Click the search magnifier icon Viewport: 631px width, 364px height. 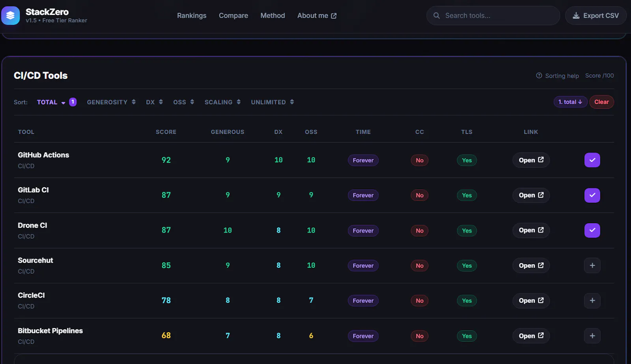click(437, 15)
